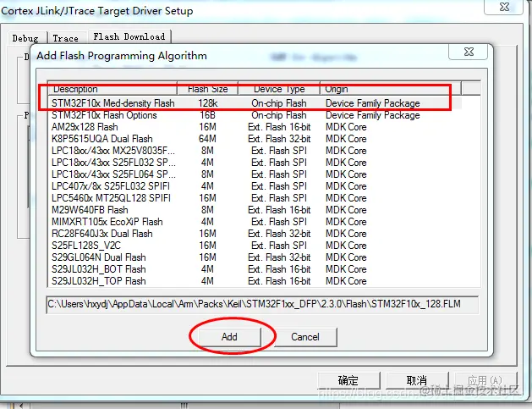Click Device Type of K8P5615UQA row
The image size is (532, 409).
(x=279, y=139)
